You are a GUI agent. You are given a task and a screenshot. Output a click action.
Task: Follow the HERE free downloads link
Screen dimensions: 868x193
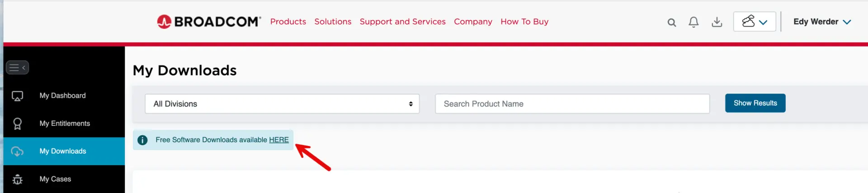[x=279, y=140]
